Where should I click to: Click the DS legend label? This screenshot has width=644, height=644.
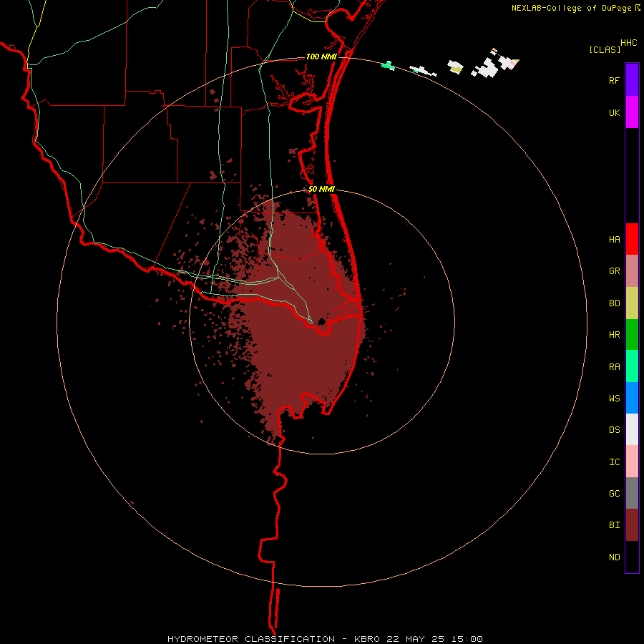[x=614, y=430]
